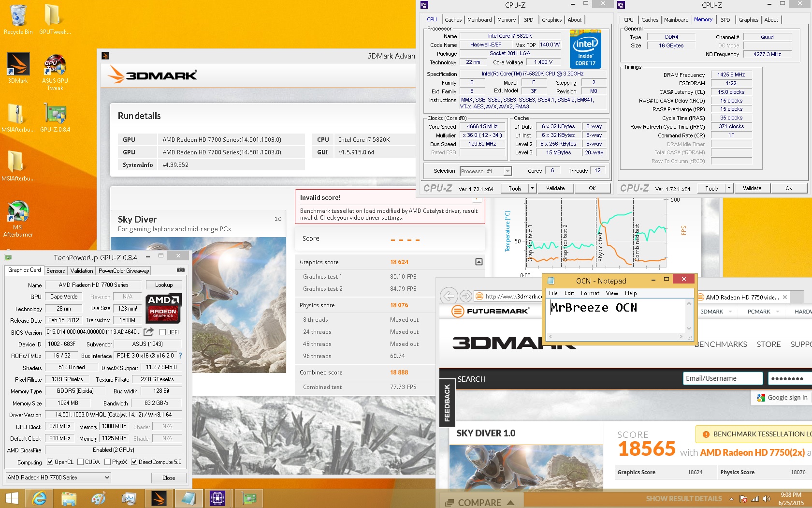The width and height of the screenshot is (812, 508).
Task: Open Internet Explorer from the taskbar
Action: (x=39, y=498)
